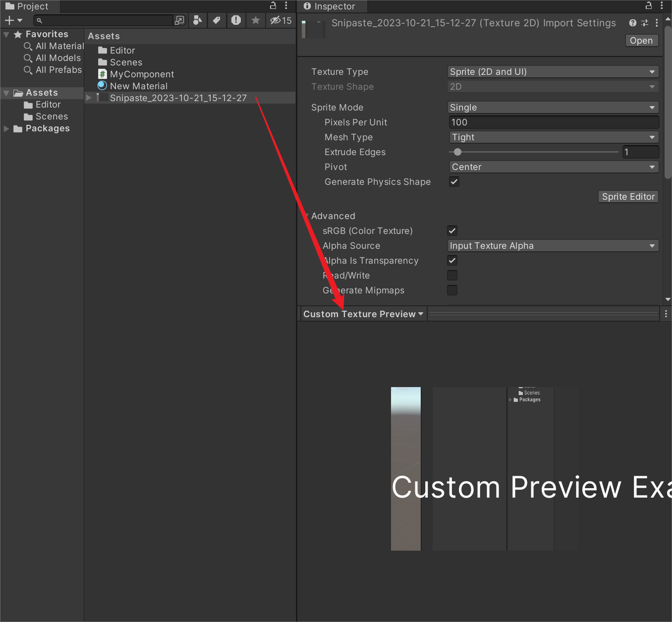
Task: Click the Extrude Edges value field
Action: tap(641, 152)
